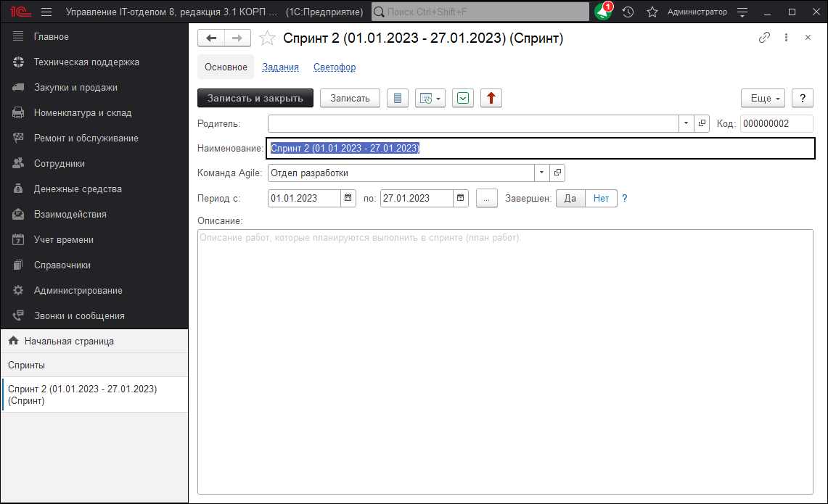Expand the Команда Agile dropdown

click(541, 173)
